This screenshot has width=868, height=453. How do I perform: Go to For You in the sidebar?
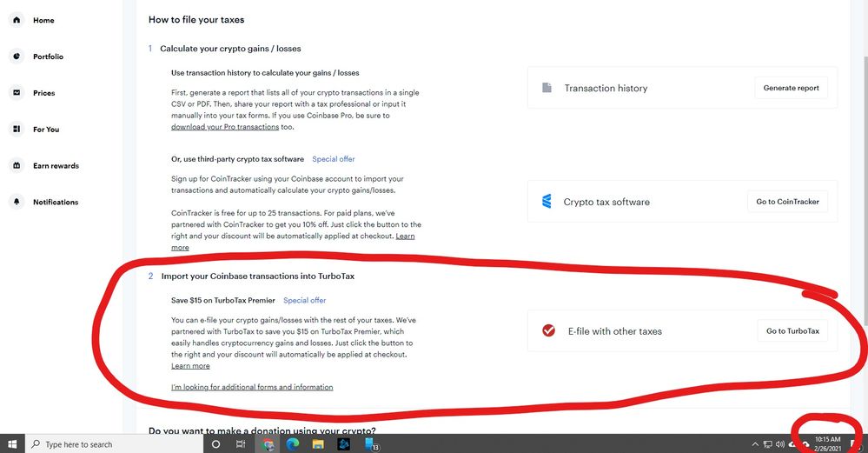pos(46,129)
